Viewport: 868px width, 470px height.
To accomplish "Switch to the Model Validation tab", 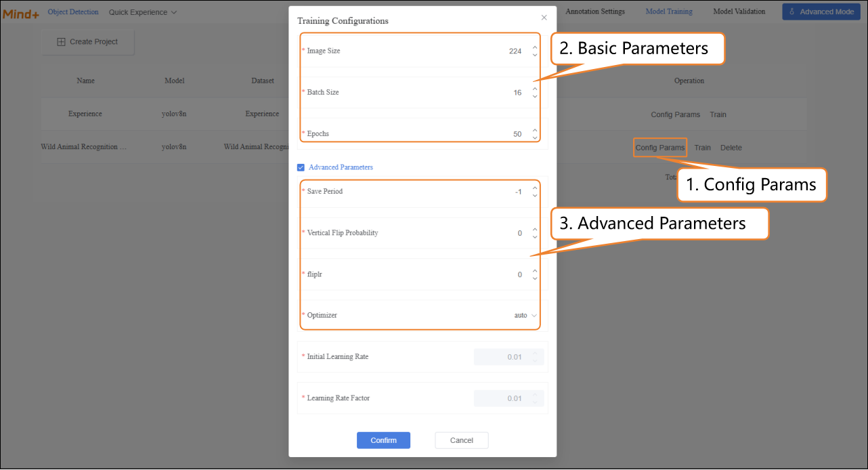I will (739, 12).
